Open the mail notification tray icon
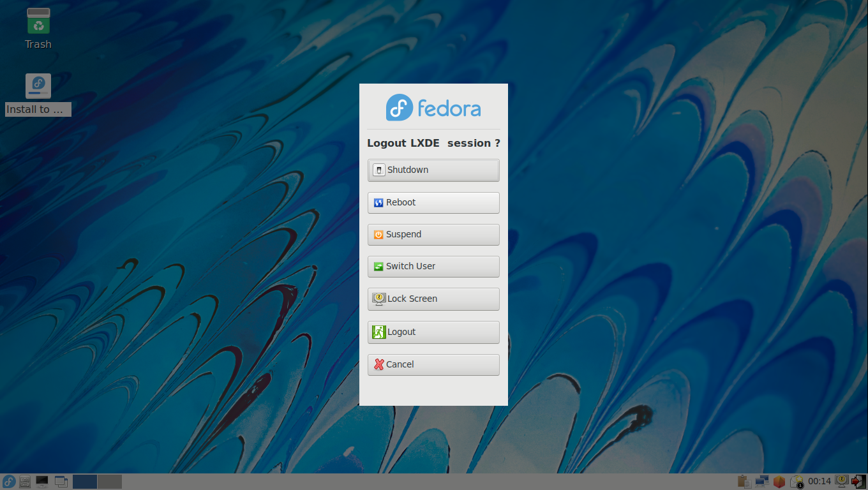The image size is (868, 490). [797, 482]
